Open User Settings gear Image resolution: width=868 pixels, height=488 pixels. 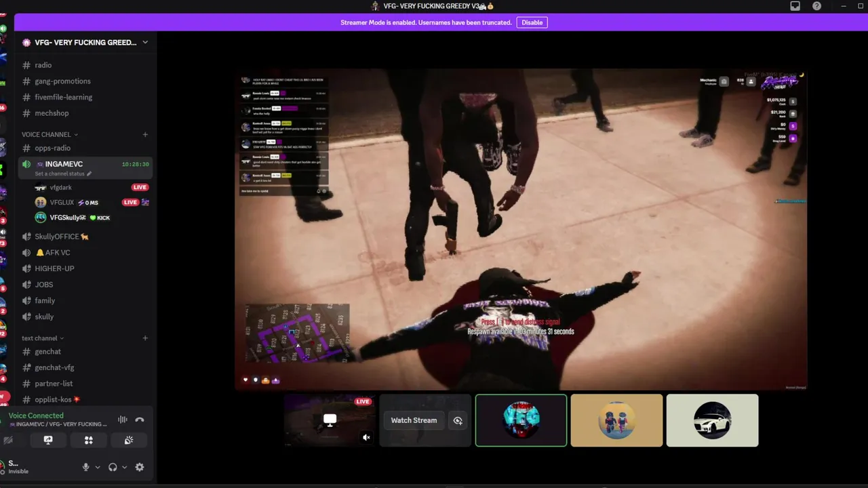pyautogui.click(x=140, y=467)
